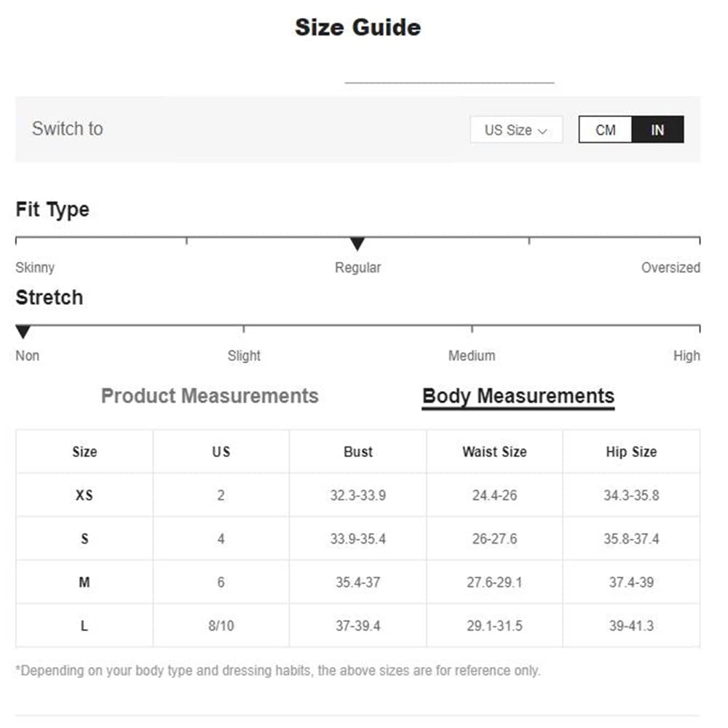This screenshot has width=728, height=728.
Task: Click the Bust column header
Action: pos(357,451)
